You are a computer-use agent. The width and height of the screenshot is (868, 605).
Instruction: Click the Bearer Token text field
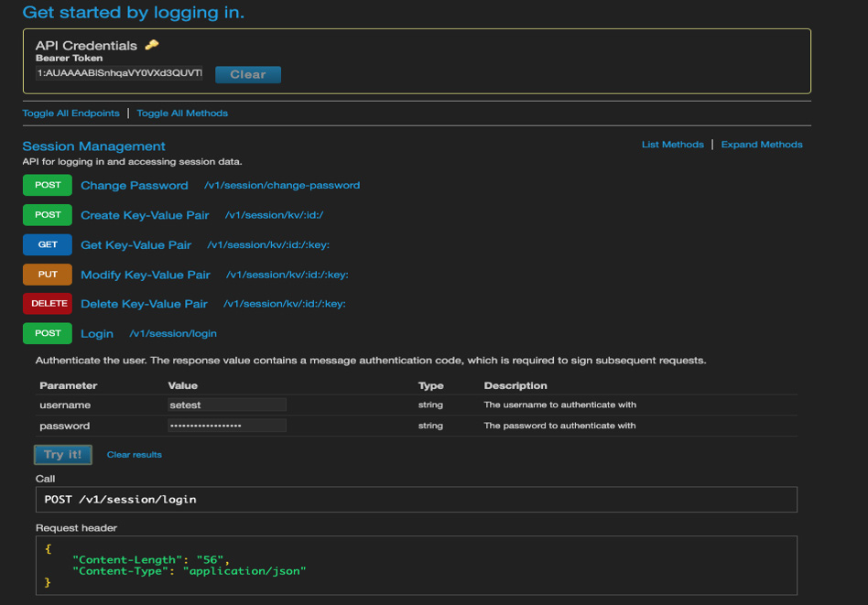point(119,73)
